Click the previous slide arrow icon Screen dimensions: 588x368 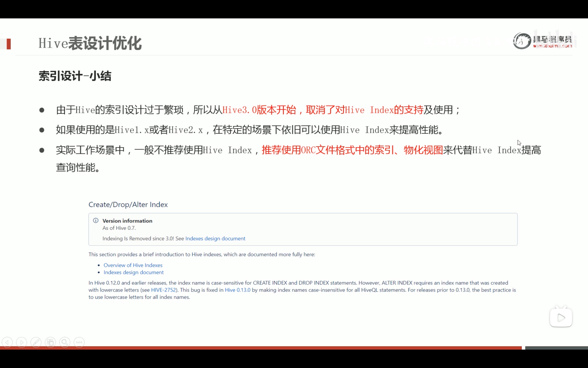[7, 342]
